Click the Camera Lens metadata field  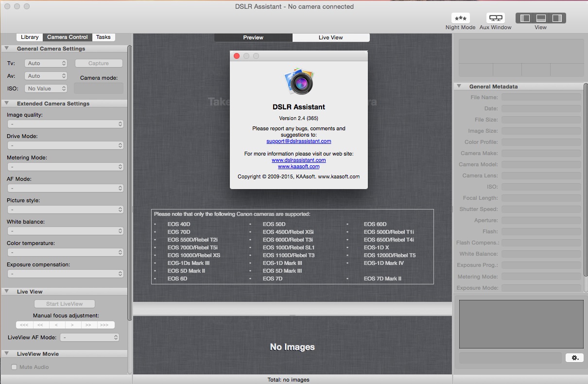541,175
